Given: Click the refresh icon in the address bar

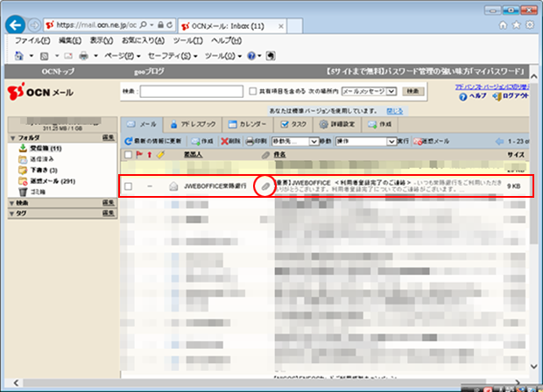Looking at the screenshot, I should (169, 24).
